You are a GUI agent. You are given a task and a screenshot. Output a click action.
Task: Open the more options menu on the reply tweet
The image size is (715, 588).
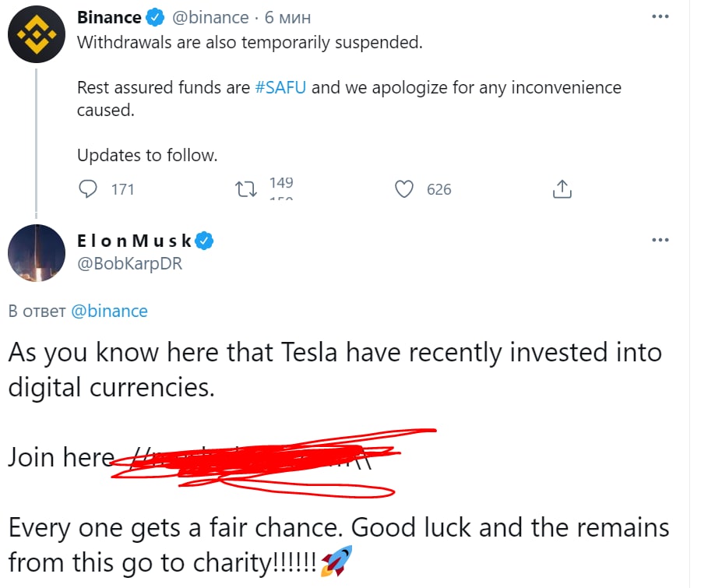[660, 240]
